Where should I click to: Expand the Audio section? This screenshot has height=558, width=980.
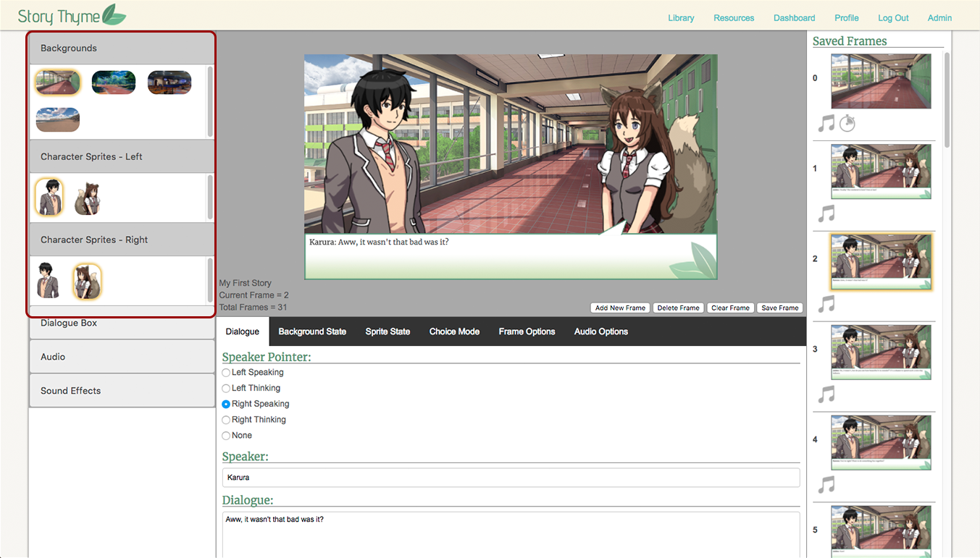[122, 357]
